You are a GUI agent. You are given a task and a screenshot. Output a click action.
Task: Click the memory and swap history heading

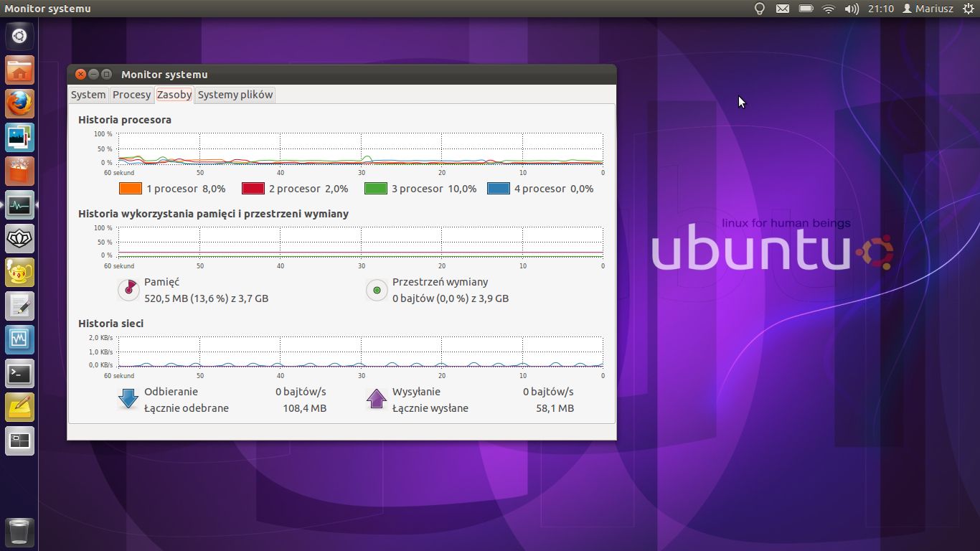(214, 214)
